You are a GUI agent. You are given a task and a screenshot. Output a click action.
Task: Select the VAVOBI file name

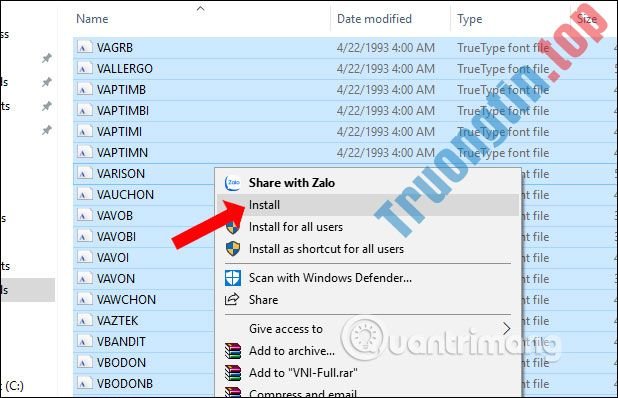(116, 236)
